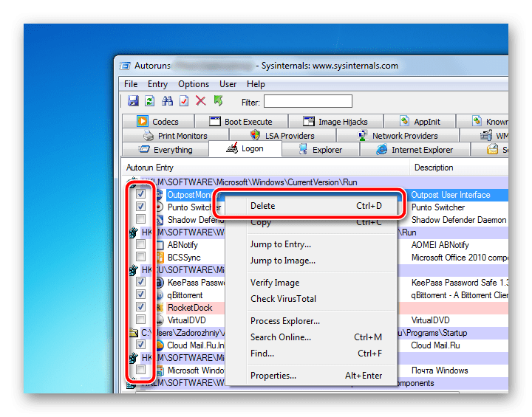Switch to the Codecs tab
The height and width of the screenshot is (417, 532).
[x=158, y=121]
